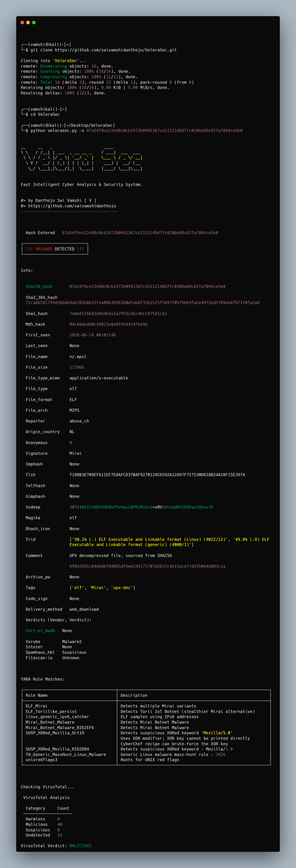
Task: Select the 'linux_generic_ipv6_catcher' rule name
Action: (57, 717)
